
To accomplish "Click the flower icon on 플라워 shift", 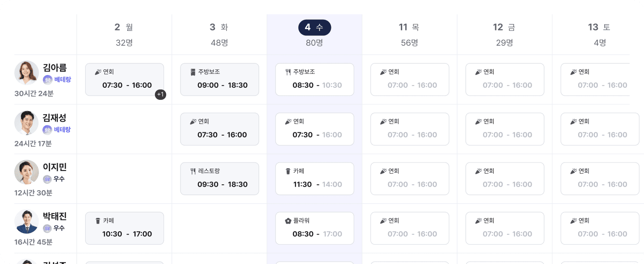I will pyautogui.click(x=288, y=221).
